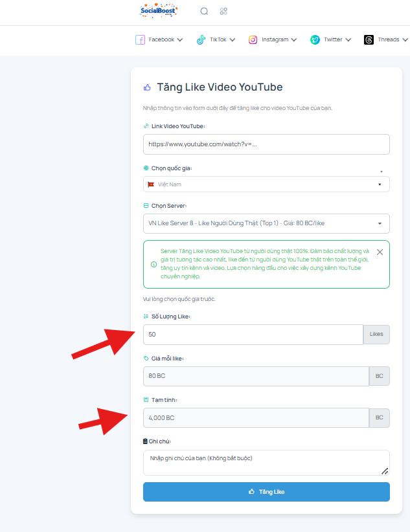
Task: Clear the selected country Việt Nam
Action: pyautogui.click(x=380, y=184)
